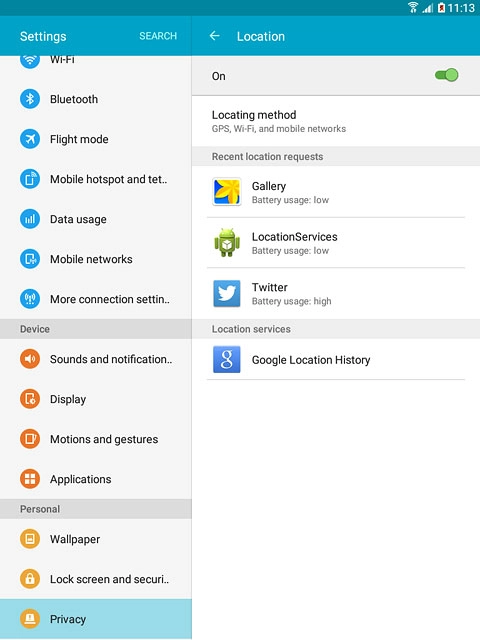480x640 pixels.
Task: Tap the battery indicator in status bar
Action: coord(441,8)
